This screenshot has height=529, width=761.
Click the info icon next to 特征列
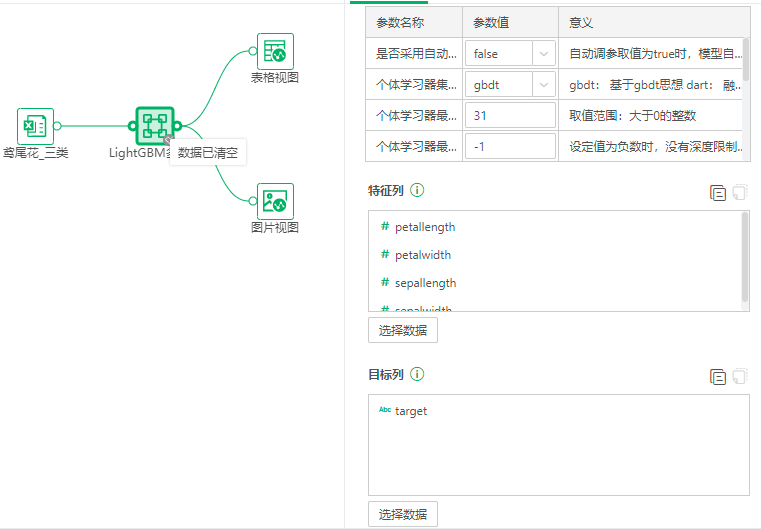click(417, 190)
